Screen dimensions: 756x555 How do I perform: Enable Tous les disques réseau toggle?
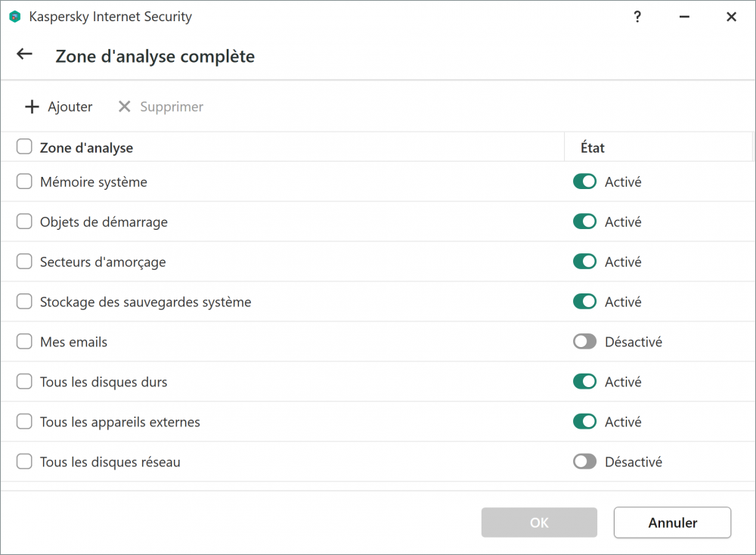coord(584,461)
